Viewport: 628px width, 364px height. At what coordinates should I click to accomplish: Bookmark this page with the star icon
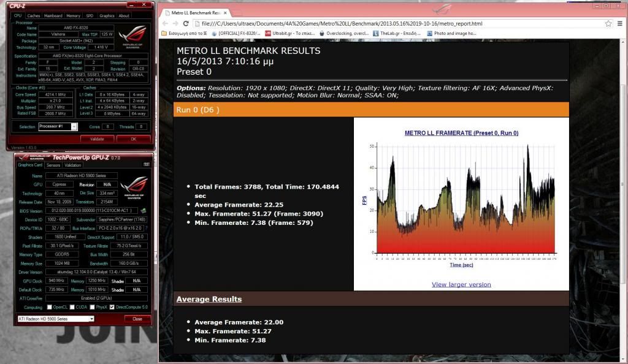pyautogui.click(x=608, y=23)
